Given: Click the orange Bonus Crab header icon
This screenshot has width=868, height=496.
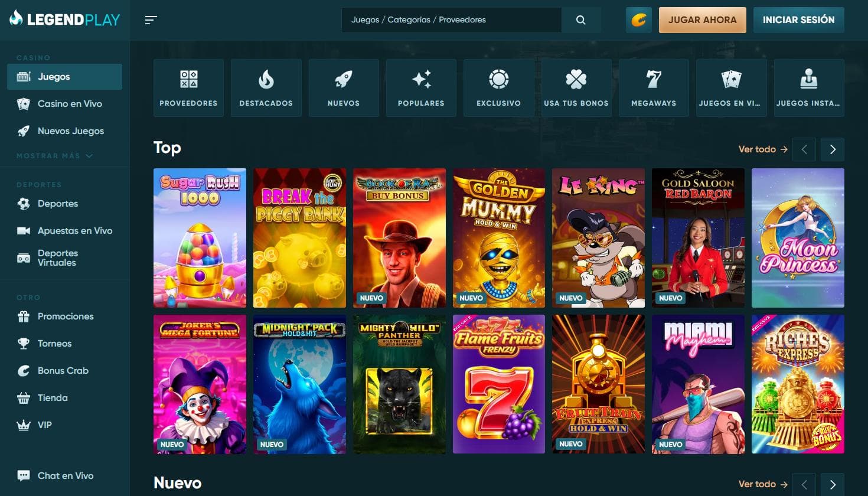Looking at the screenshot, I should [x=639, y=20].
